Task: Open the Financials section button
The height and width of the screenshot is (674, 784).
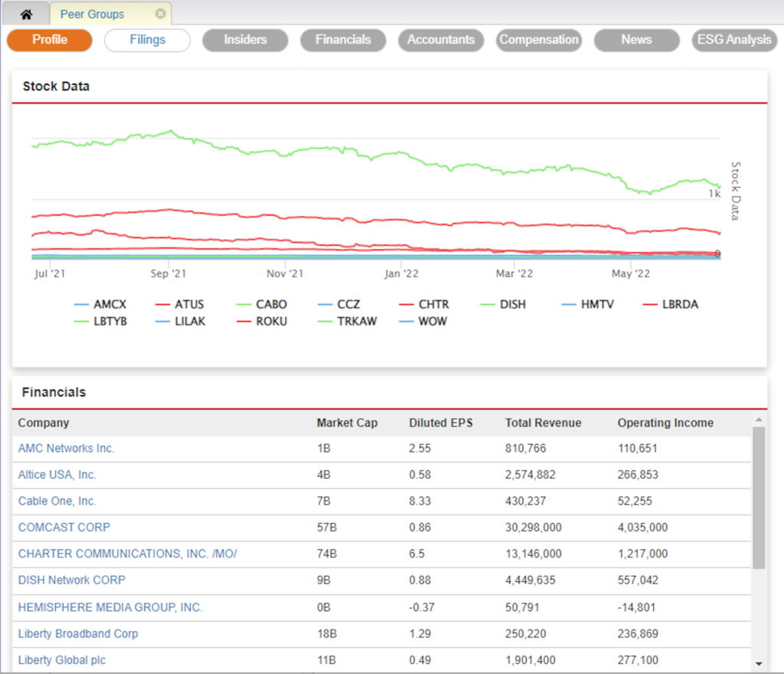Action: tap(342, 40)
